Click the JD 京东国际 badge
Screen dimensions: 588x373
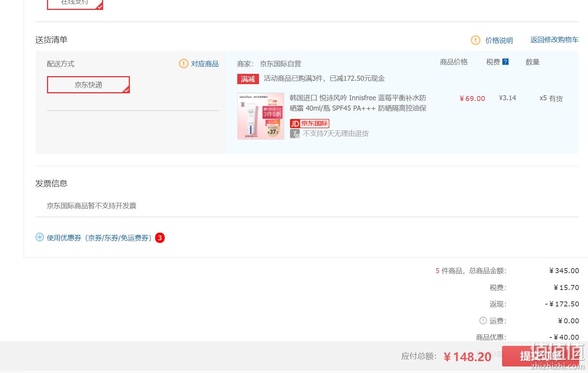point(309,123)
